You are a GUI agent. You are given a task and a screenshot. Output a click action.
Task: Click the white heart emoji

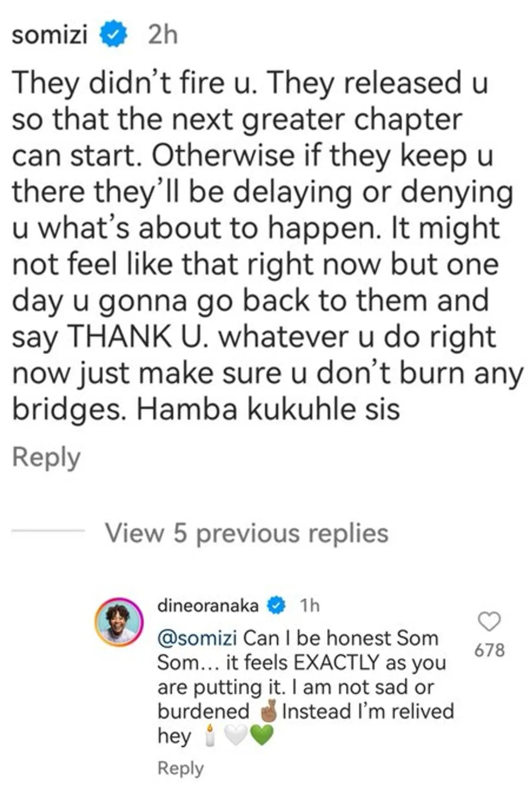tap(235, 736)
